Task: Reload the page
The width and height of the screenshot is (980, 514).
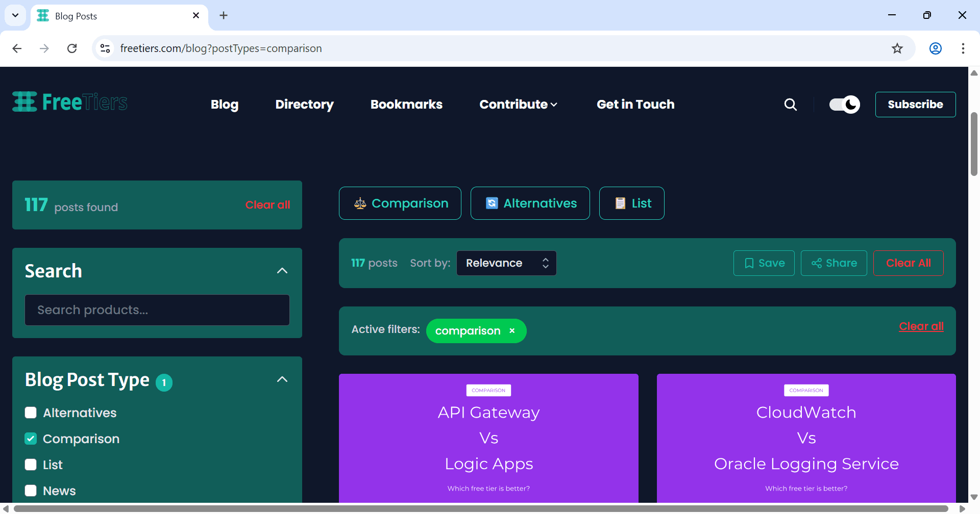Action: pyautogui.click(x=72, y=48)
